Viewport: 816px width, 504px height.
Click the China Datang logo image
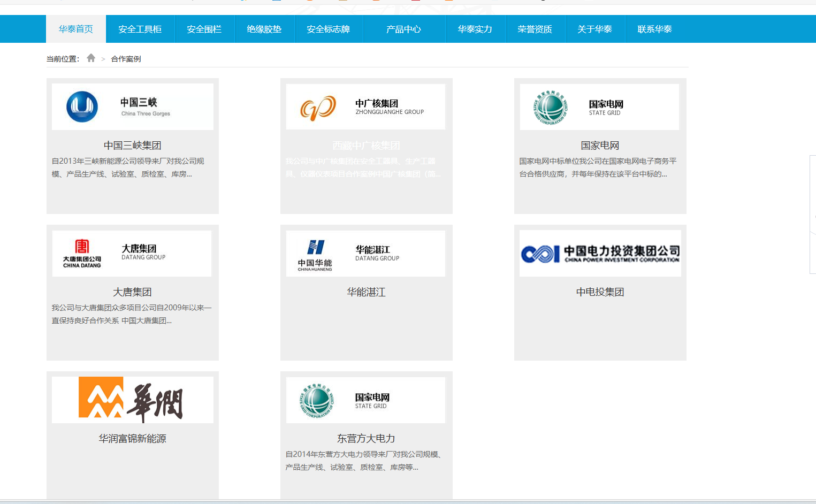pyautogui.click(x=132, y=254)
